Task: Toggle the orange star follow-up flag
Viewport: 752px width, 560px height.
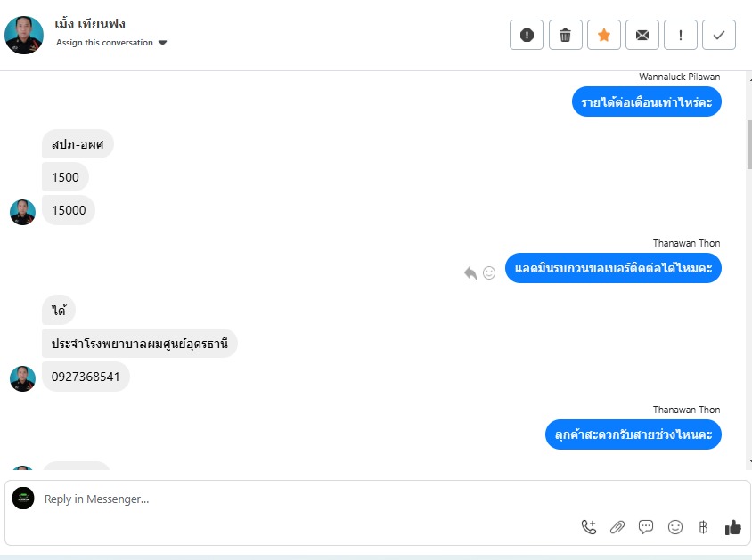Action: [x=604, y=35]
